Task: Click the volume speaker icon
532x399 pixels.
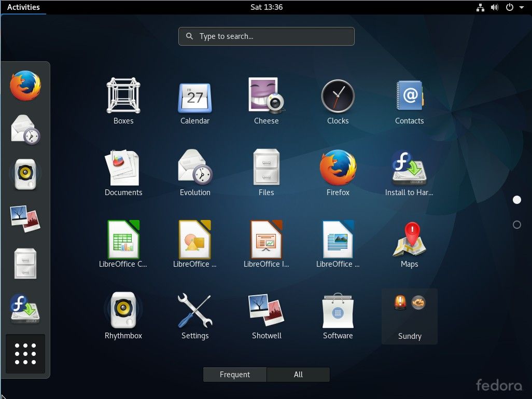Action: click(x=495, y=7)
